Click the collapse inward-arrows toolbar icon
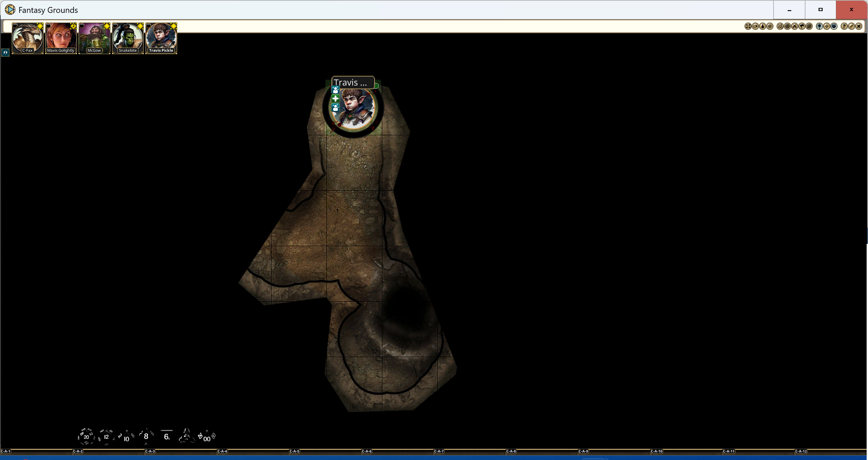 [852, 26]
